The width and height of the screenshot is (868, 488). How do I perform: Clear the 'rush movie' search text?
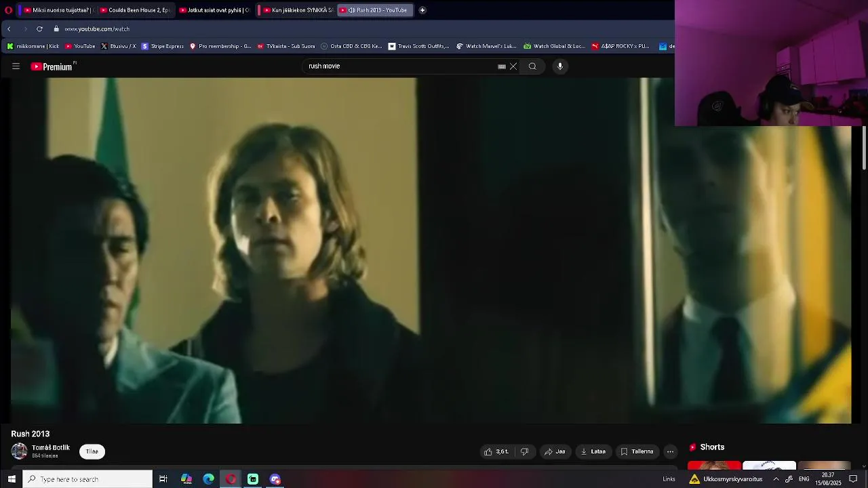click(x=513, y=66)
